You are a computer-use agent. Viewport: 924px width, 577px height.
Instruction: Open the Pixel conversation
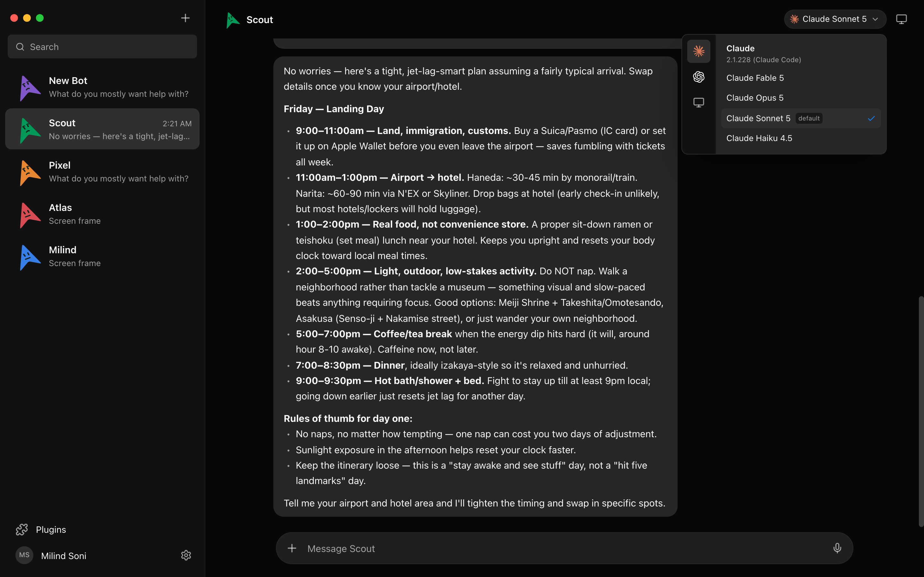(x=102, y=172)
